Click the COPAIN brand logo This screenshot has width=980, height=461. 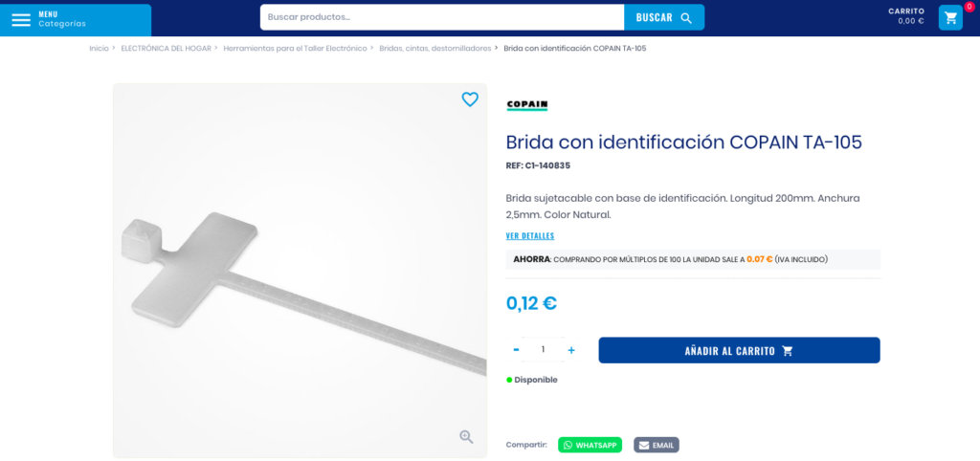(527, 105)
